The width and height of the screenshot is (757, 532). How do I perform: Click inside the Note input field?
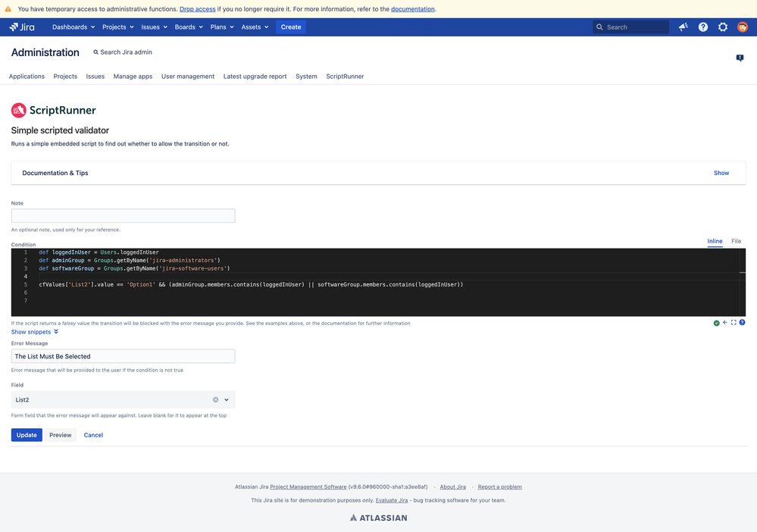(123, 215)
